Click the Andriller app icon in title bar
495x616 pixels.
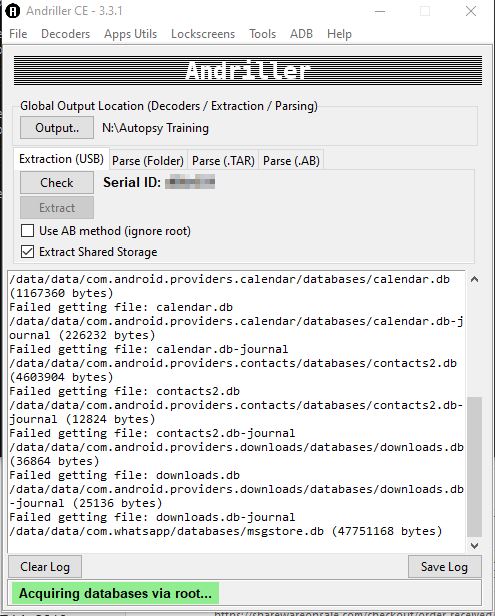13,11
